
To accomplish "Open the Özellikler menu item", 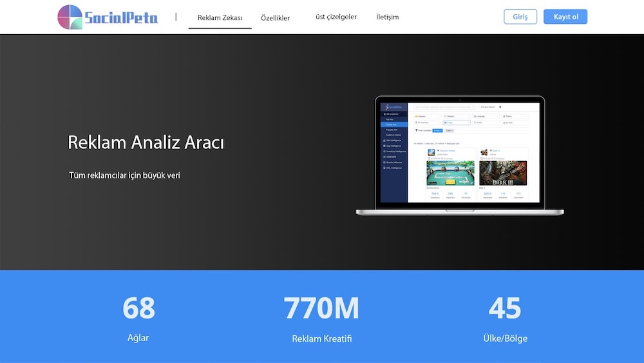I will pyautogui.click(x=275, y=18).
